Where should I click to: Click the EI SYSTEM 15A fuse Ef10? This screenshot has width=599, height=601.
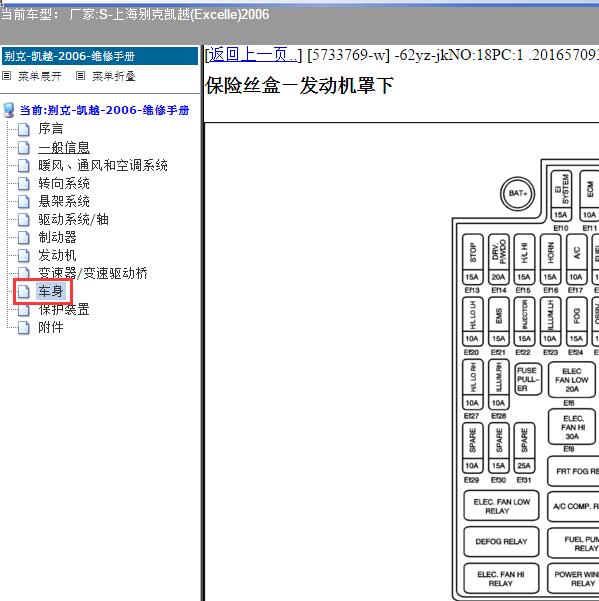point(561,195)
